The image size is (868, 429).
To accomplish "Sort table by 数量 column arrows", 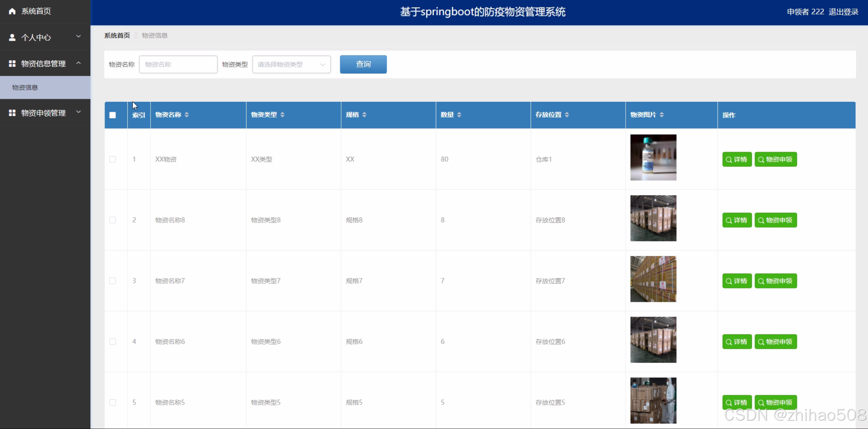I will [x=459, y=115].
